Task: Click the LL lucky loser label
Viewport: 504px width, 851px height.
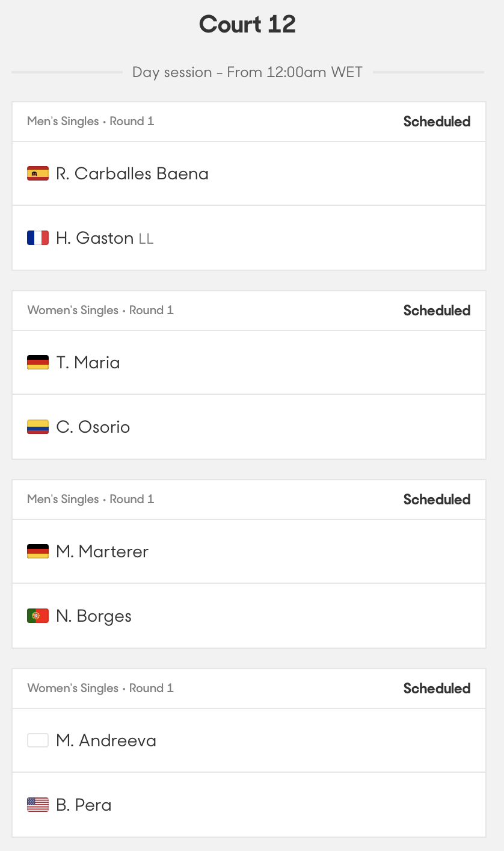Action: pos(146,239)
